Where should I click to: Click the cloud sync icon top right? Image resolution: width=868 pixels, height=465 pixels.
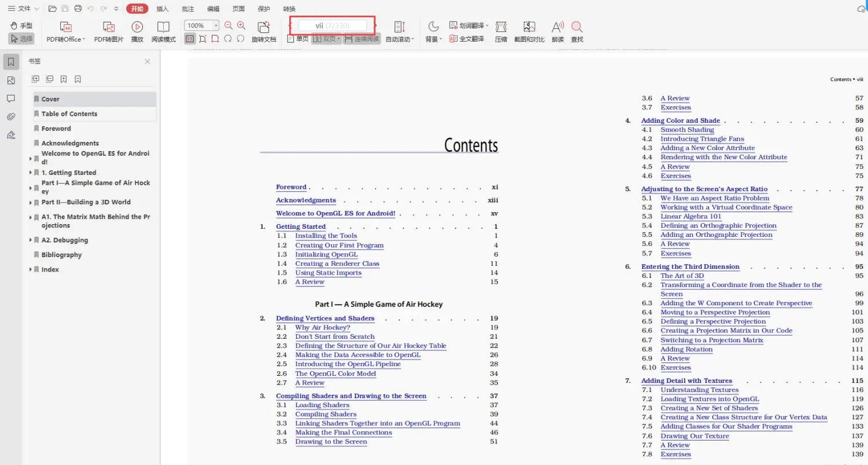(x=862, y=9)
